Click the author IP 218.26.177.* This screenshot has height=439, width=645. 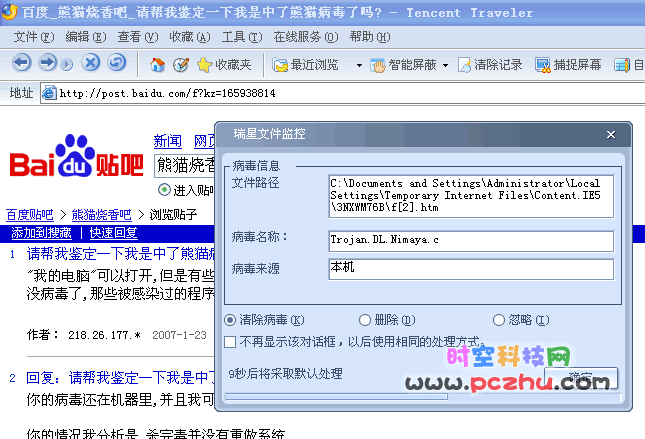click(104, 335)
